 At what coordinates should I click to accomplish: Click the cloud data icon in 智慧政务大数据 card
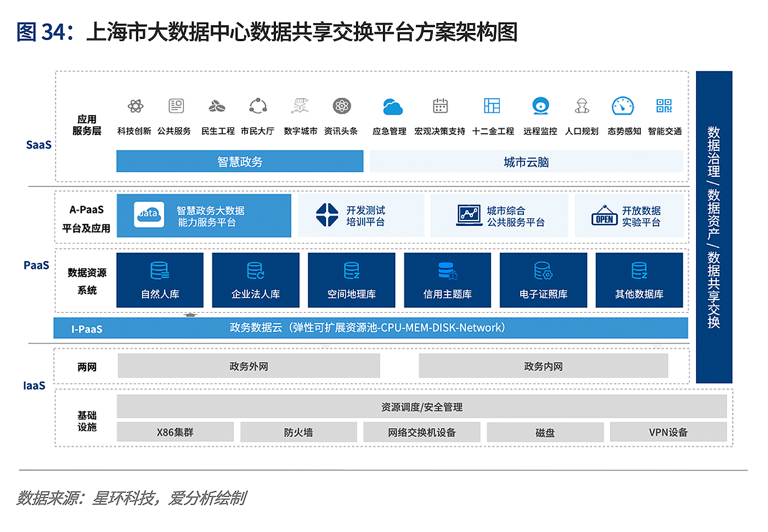149,214
